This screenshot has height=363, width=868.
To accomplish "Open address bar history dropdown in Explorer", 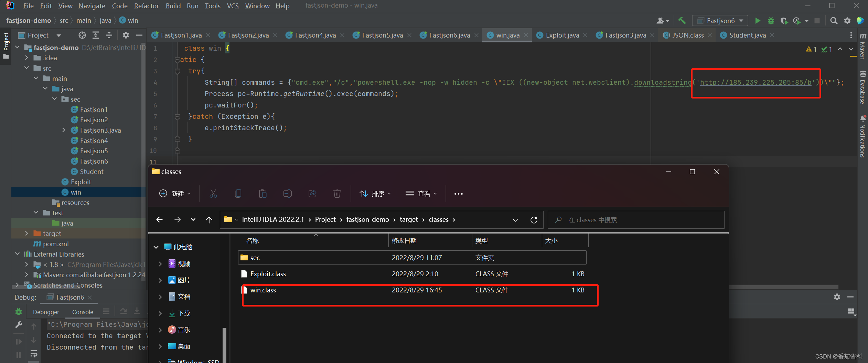I will click(515, 220).
